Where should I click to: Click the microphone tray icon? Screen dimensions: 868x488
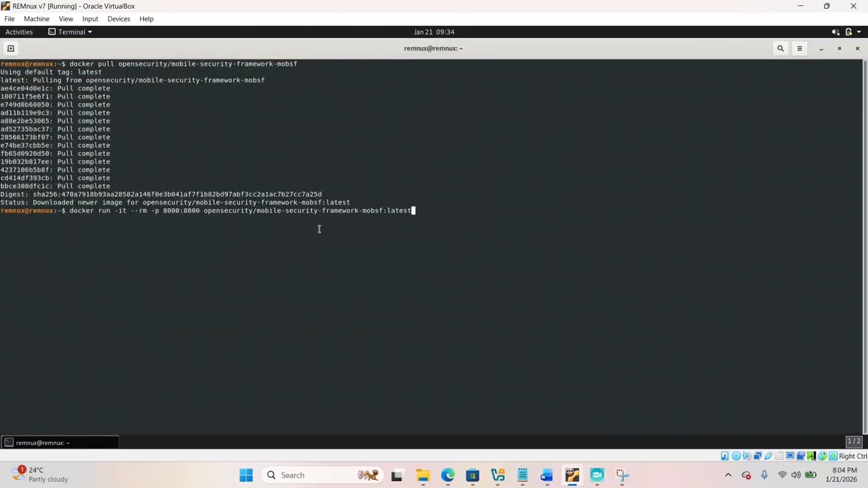pyautogui.click(x=764, y=475)
